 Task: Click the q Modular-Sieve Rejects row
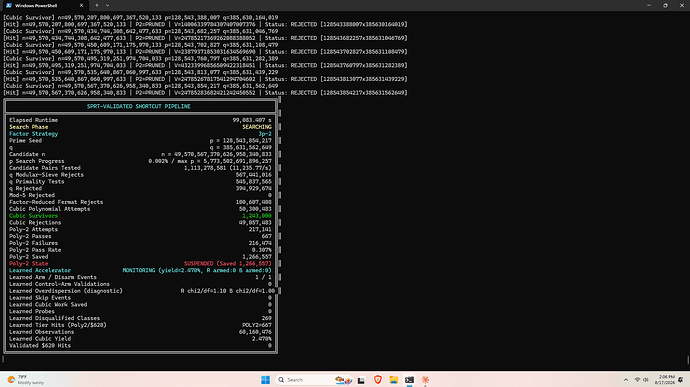140,175
